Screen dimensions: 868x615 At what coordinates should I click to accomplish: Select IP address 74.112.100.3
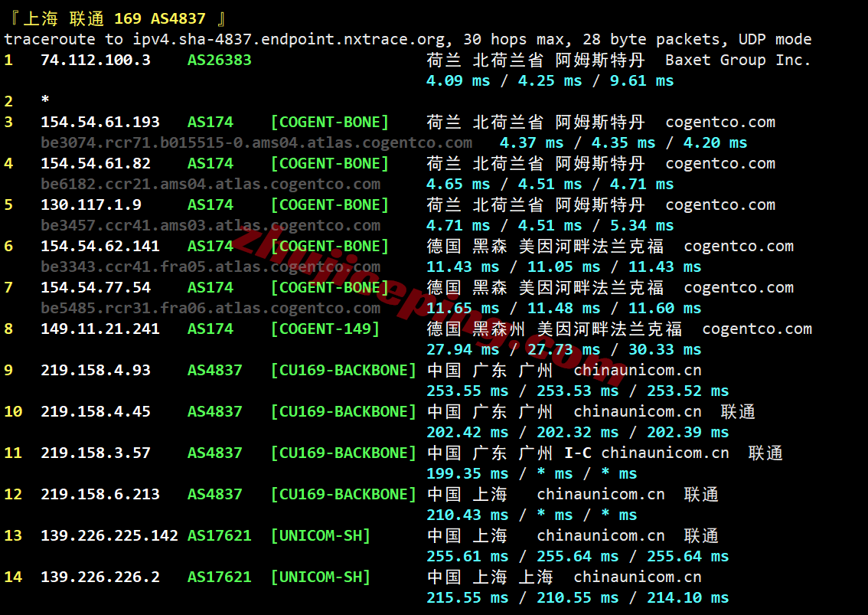click(x=96, y=60)
